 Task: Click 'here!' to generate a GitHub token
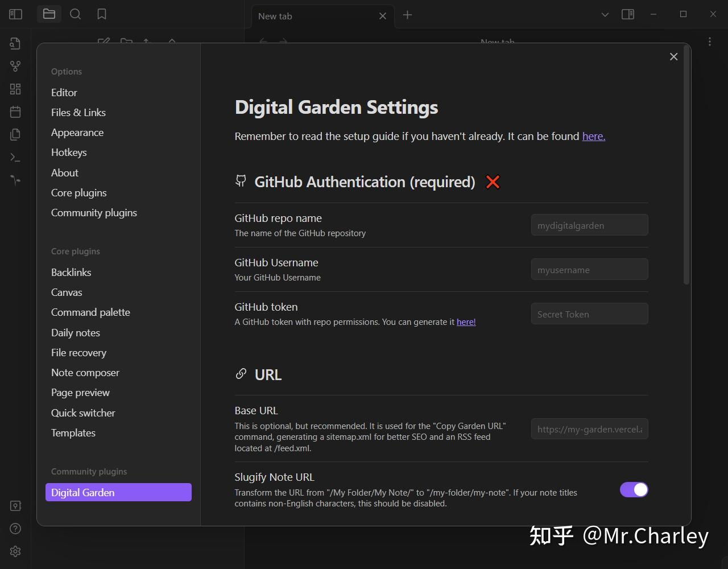[x=466, y=321]
